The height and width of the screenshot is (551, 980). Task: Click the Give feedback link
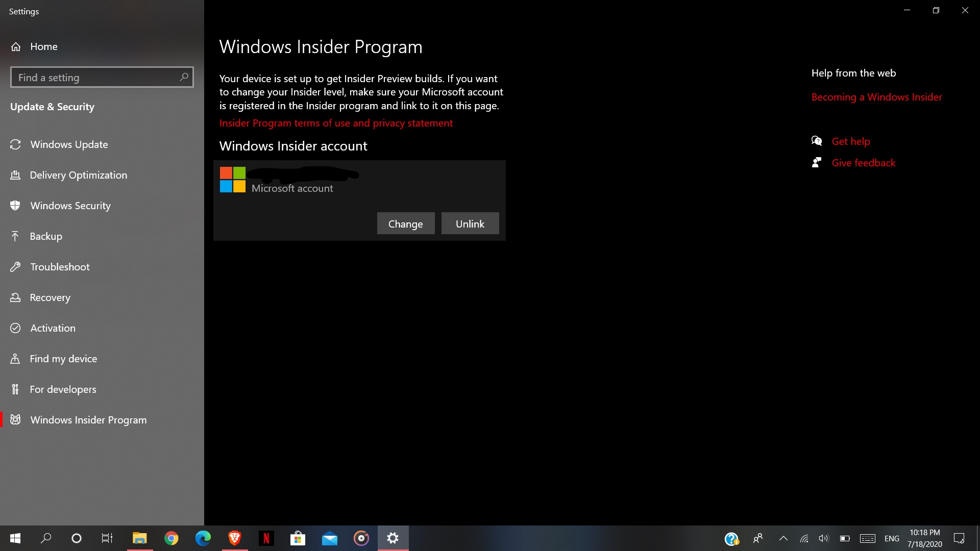pos(864,163)
